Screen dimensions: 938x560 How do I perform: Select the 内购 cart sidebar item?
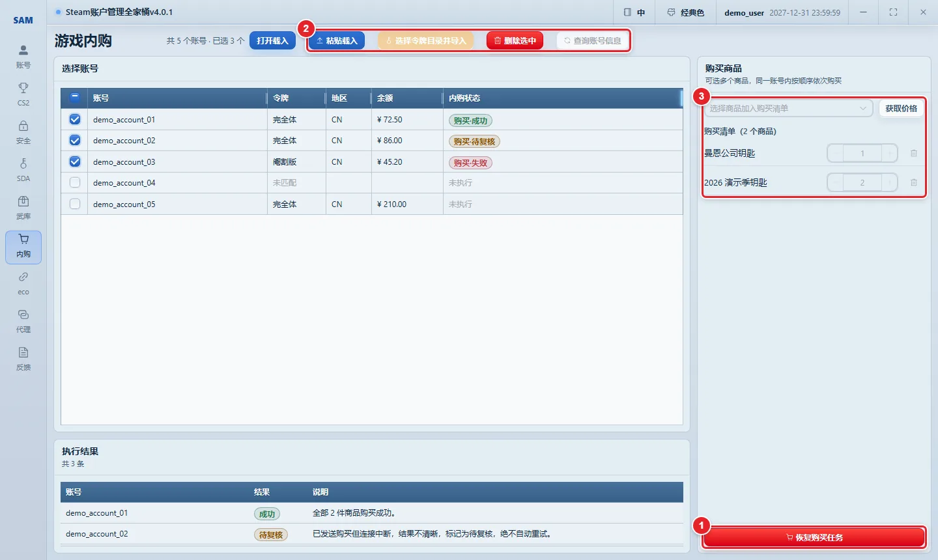coord(23,247)
